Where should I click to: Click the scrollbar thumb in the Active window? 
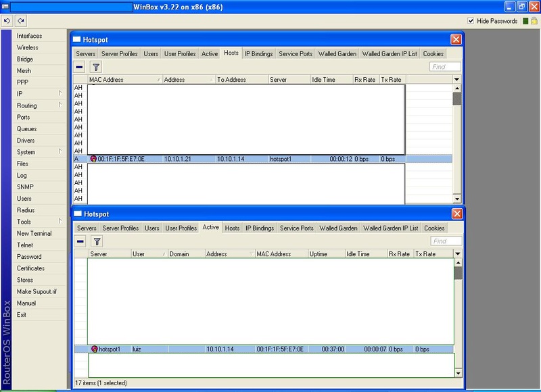[458, 273]
